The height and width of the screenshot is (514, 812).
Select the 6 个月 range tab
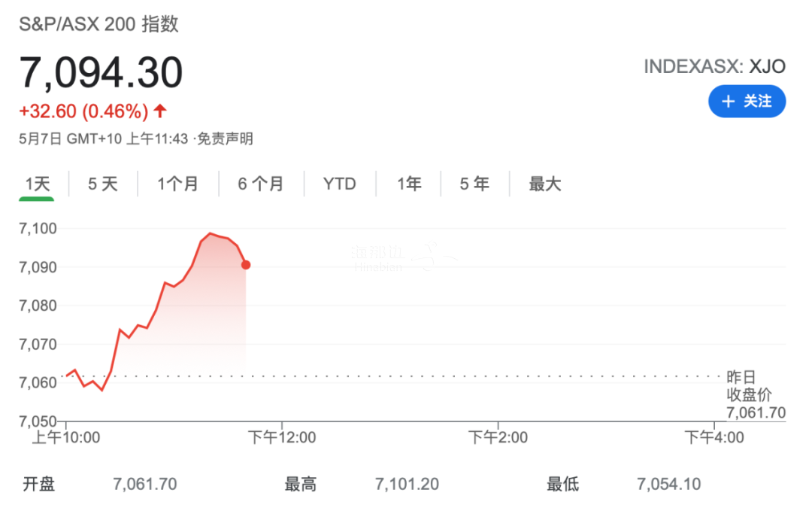(260, 184)
